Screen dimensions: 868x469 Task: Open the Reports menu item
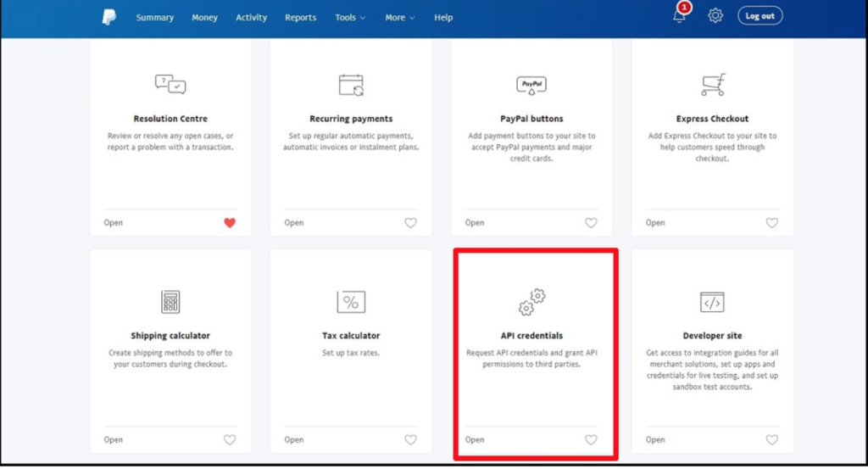[300, 18]
